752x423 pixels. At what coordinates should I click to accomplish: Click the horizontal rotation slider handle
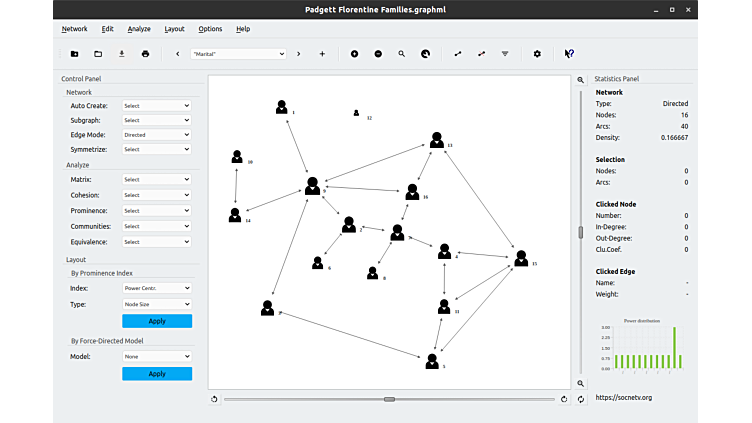coord(389,399)
